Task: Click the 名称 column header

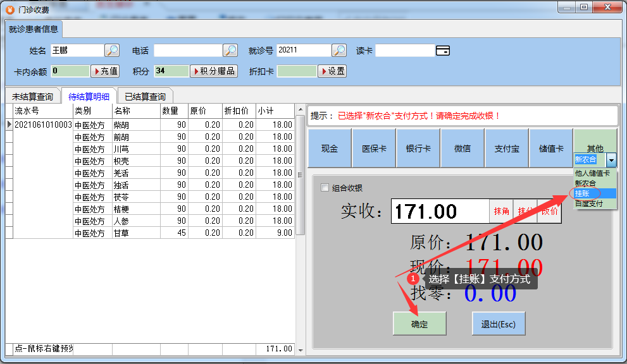Action: tap(136, 111)
